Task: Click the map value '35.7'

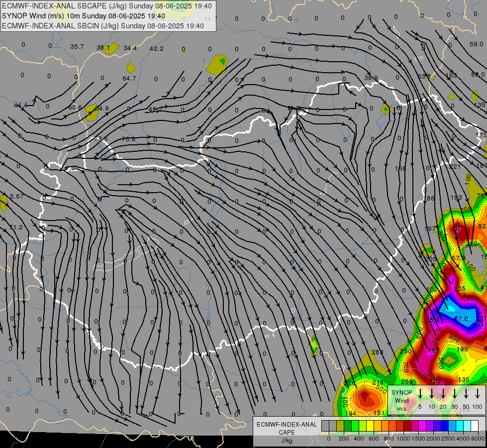Action: [77, 47]
